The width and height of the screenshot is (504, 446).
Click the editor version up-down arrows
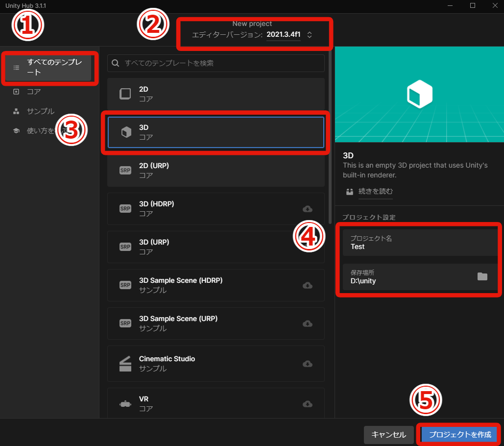309,35
